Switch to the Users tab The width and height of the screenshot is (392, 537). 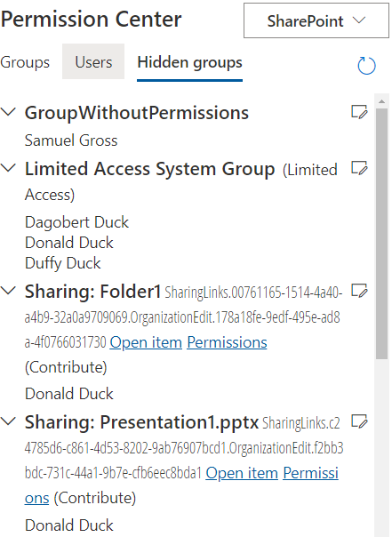pyautogui.click(x=93, y=61)
